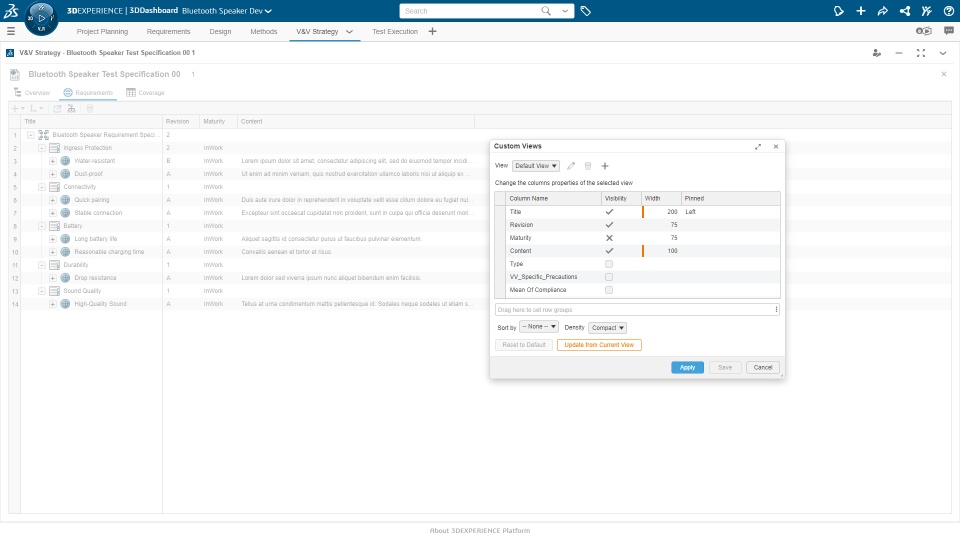
Task: Enable the Type column checkbox
Action: tap(609, 264)
